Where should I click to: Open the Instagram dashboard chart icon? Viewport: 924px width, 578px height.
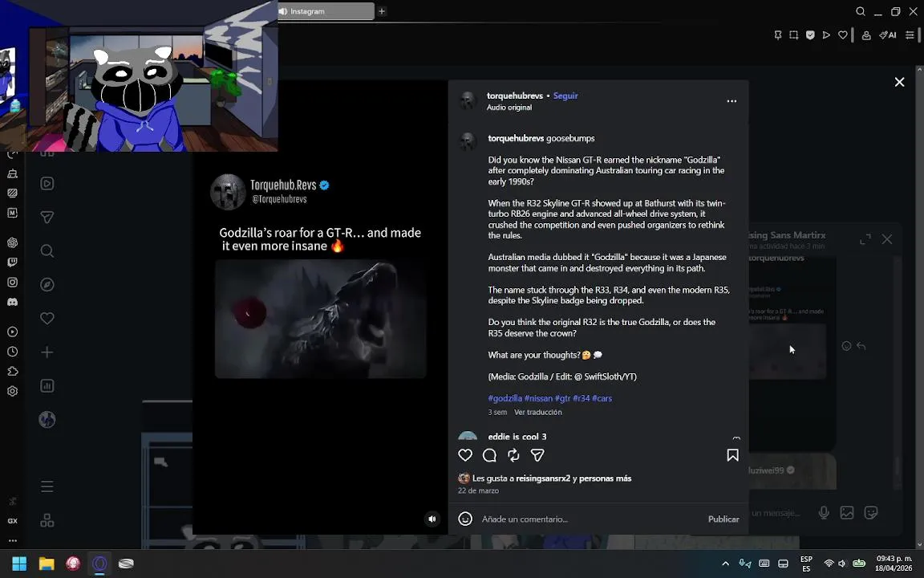[47, 385]
